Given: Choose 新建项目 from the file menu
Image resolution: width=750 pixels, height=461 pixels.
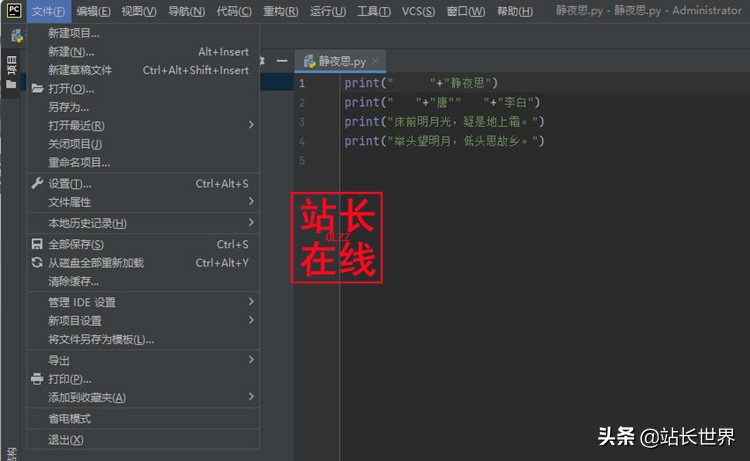Looking at the screenshot, I should click(x=143, y=33).
